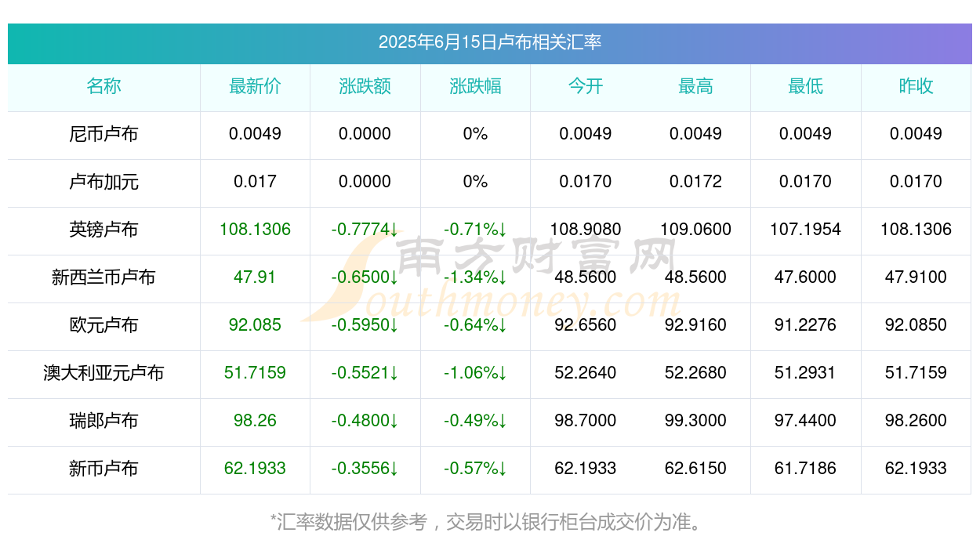Click the 最低 column header
The height and width of the screenshot is (547, 980).
click(x=805, y=86)
